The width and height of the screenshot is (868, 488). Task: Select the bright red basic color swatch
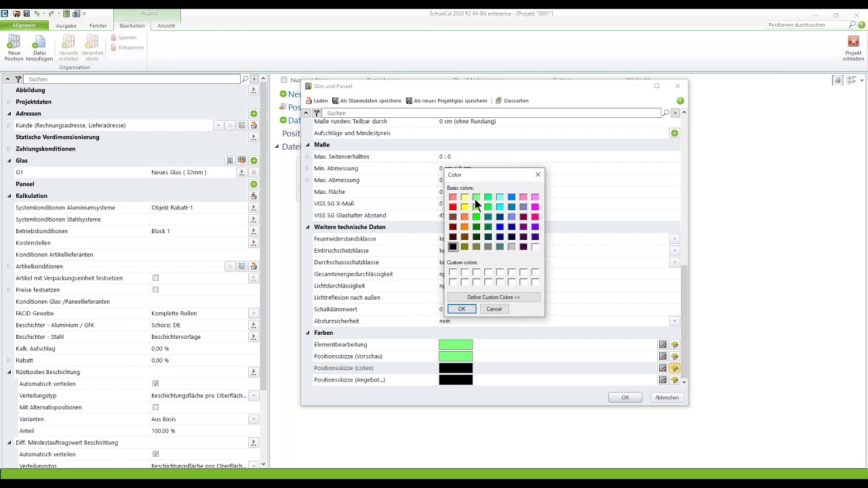point(453,207)
